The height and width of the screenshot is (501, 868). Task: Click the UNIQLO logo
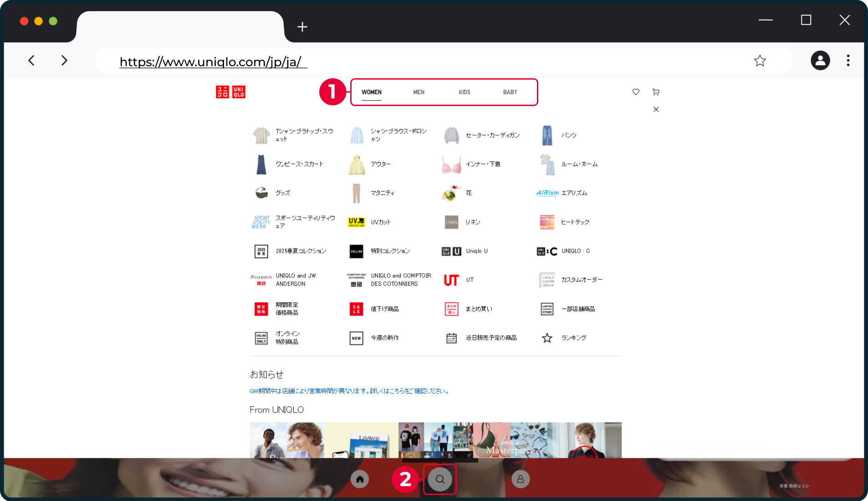(x=230, y=92)
